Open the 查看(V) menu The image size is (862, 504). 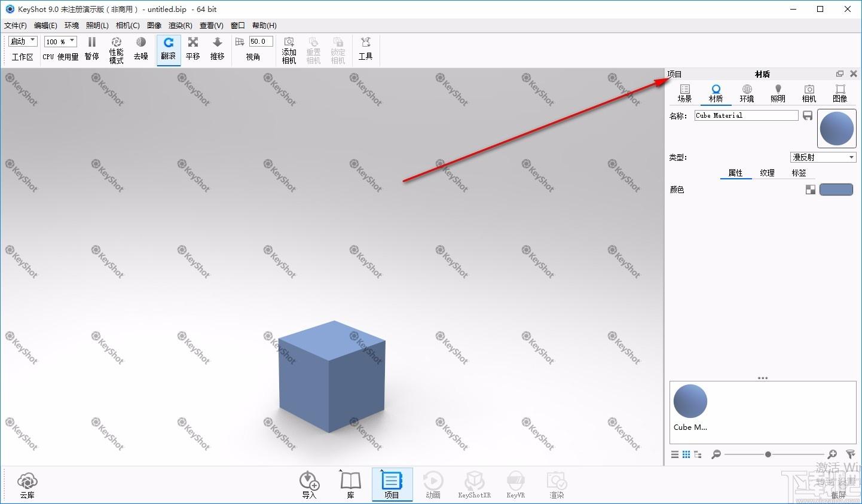[212, 25]
